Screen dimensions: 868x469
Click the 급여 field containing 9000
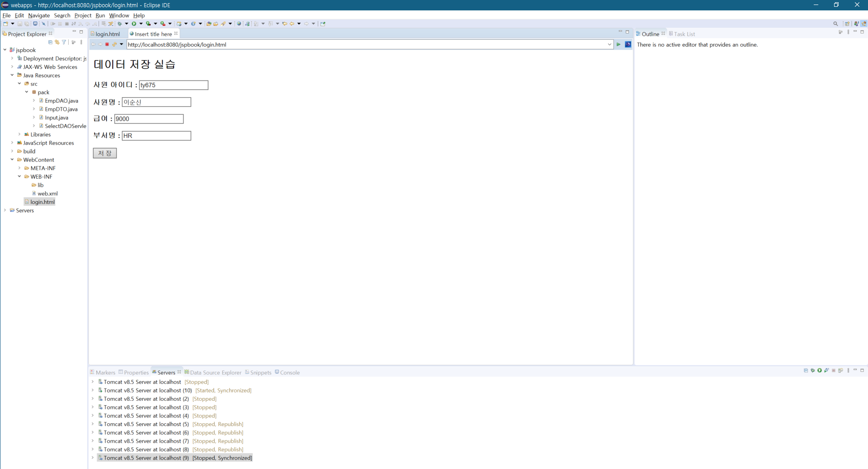(149, 119)
